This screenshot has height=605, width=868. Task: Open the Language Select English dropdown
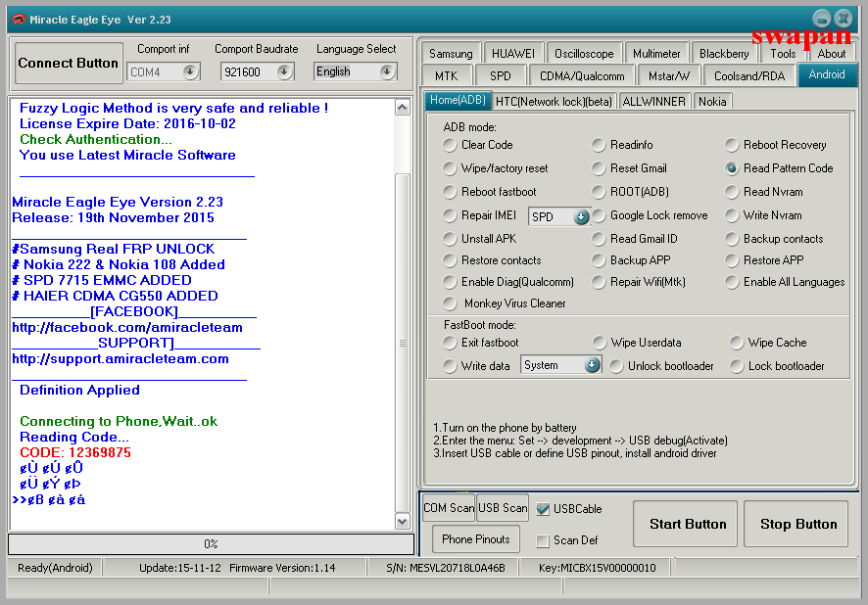click(386, 71)
